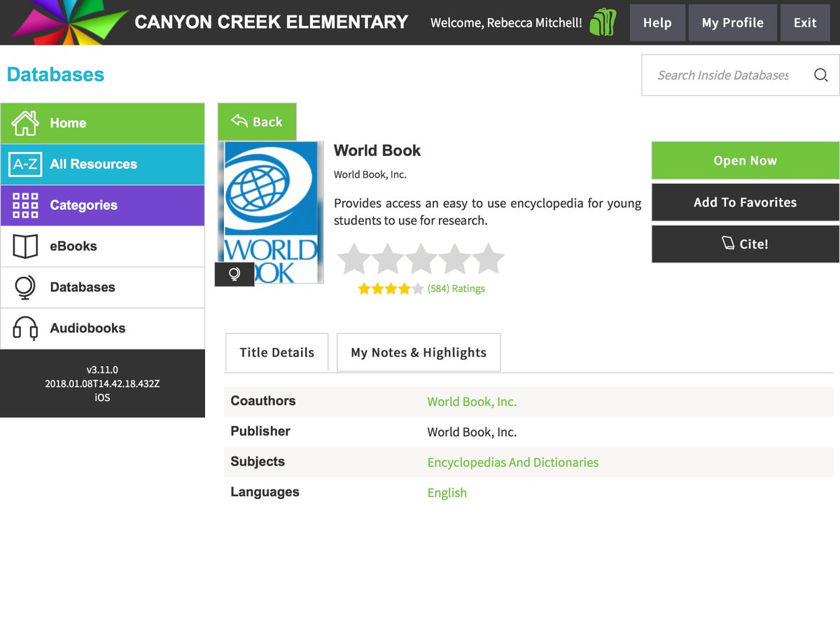Click the globe badge on World Book cover
Screen dimensions: 840x630
click(x=234, y=274)
